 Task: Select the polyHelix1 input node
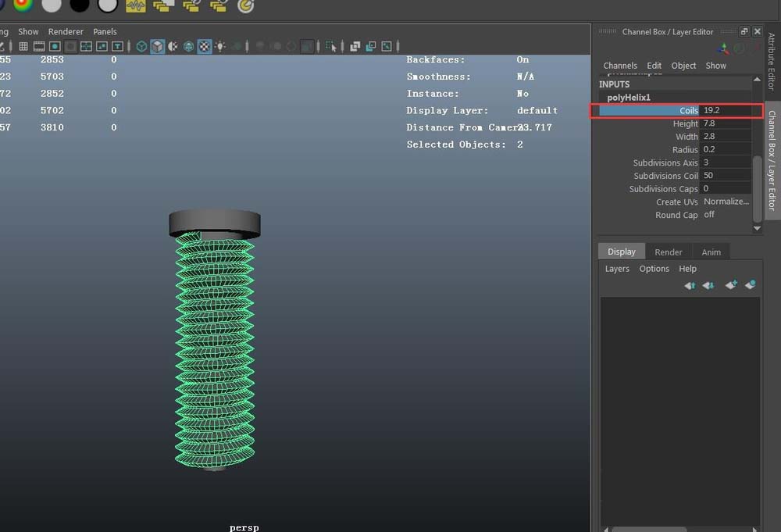click(629, 97)
